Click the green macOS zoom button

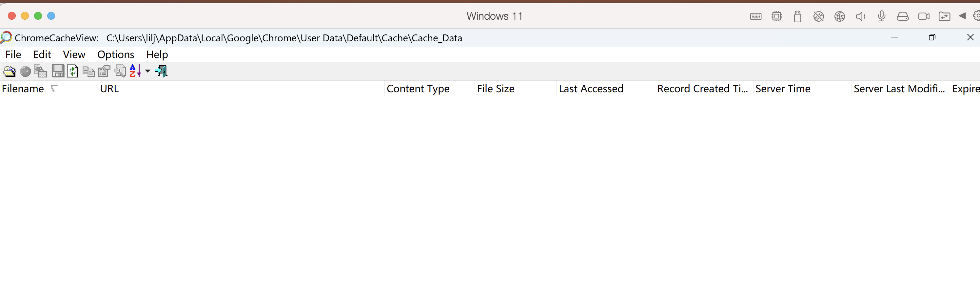[38, 16]
